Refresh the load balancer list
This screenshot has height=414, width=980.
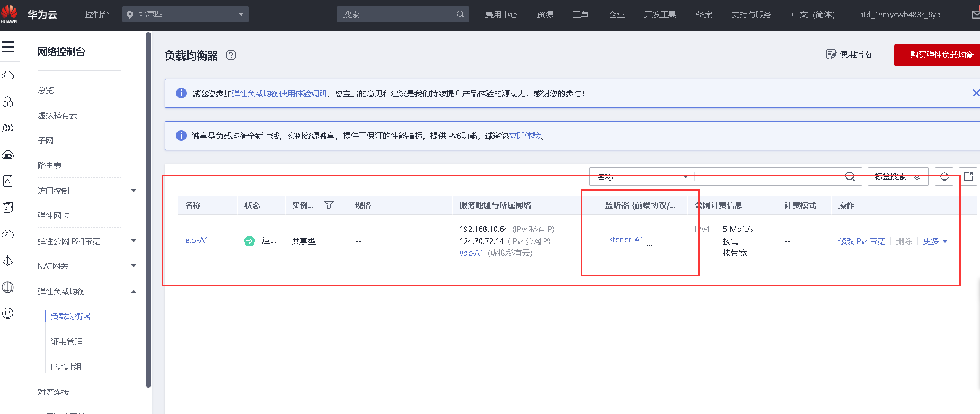pyautogui.click(x=944, y=177)
